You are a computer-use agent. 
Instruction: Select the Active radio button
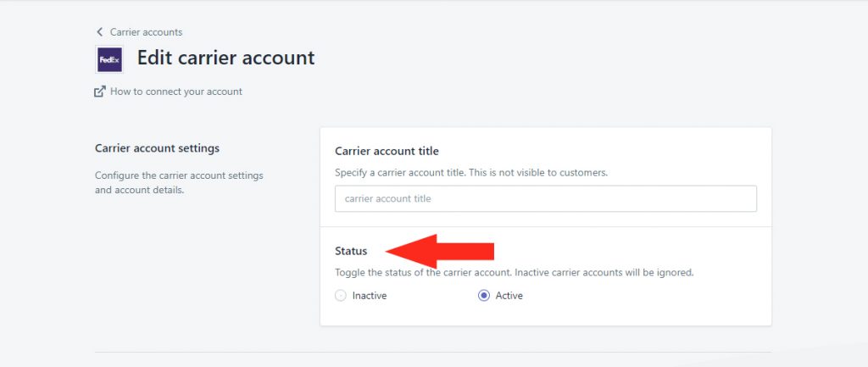484,296
